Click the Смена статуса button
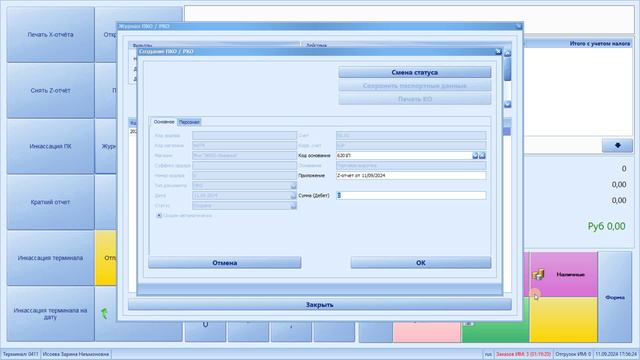This screenshot has height=360, width=640. tap(415, 72)
